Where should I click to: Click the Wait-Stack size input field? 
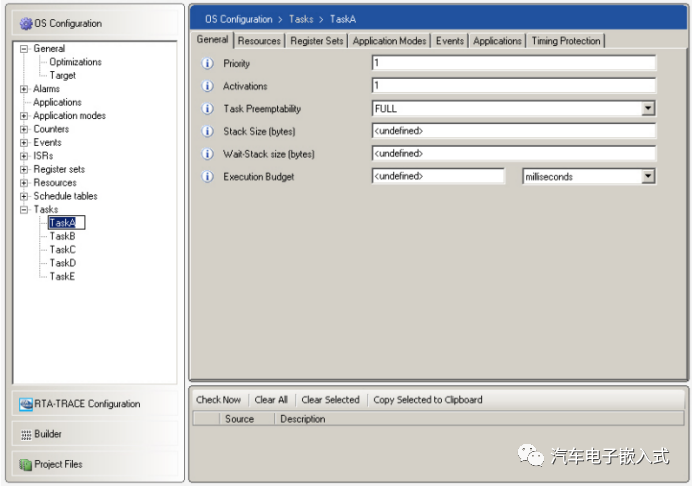514,154
